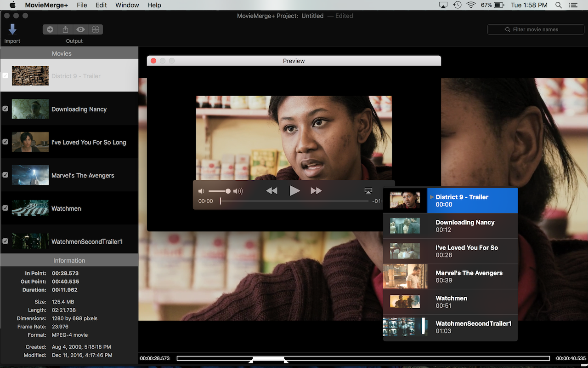Click the play button in Preview
The image size is (588, 368).
(x=294, y=190)
